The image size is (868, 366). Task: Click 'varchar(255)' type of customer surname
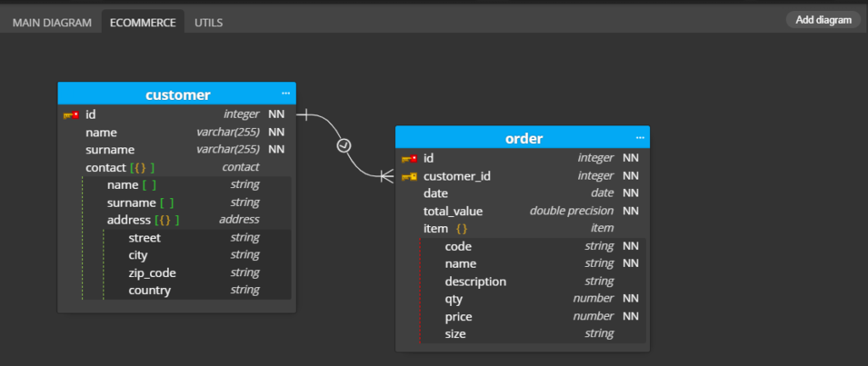click(x=228, y=149)
